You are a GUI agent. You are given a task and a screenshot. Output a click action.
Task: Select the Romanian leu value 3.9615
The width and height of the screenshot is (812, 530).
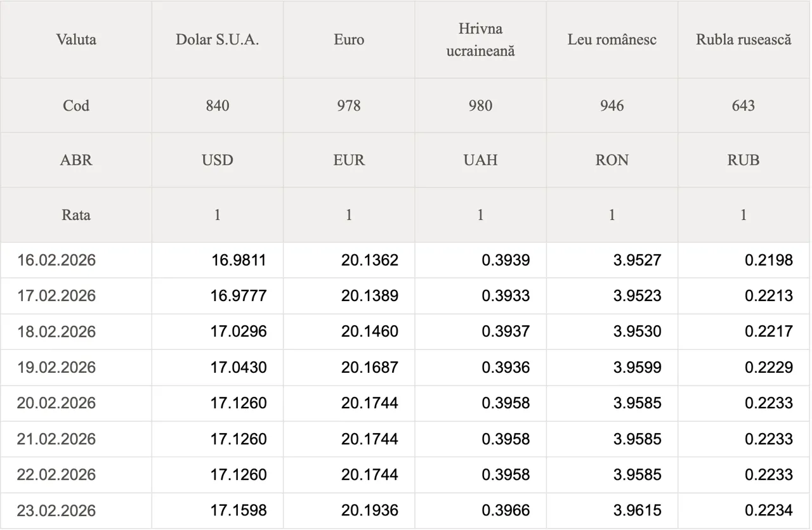[x=637, y=510]
